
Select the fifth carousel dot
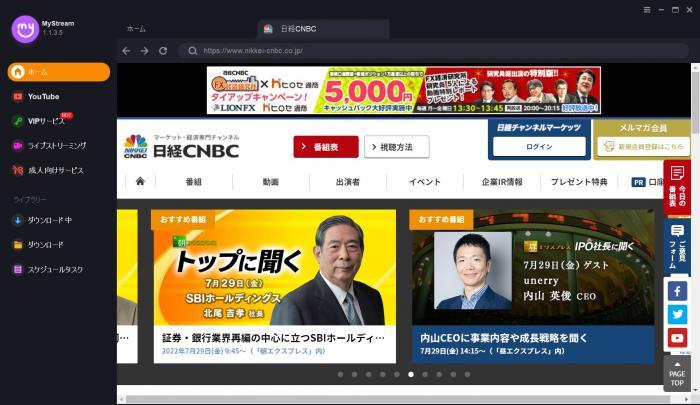pyautogui.click(x=397, y=374)
